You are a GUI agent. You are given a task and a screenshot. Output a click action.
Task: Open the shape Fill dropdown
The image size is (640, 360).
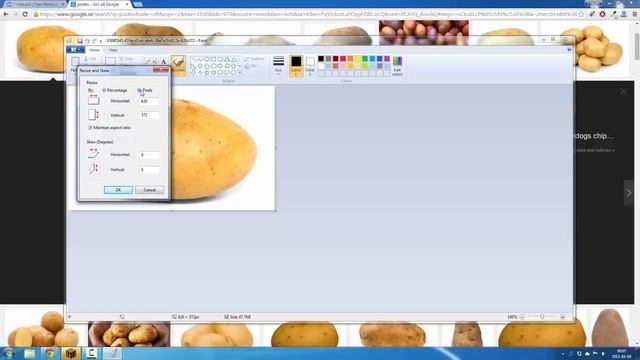tap(252, 66)
